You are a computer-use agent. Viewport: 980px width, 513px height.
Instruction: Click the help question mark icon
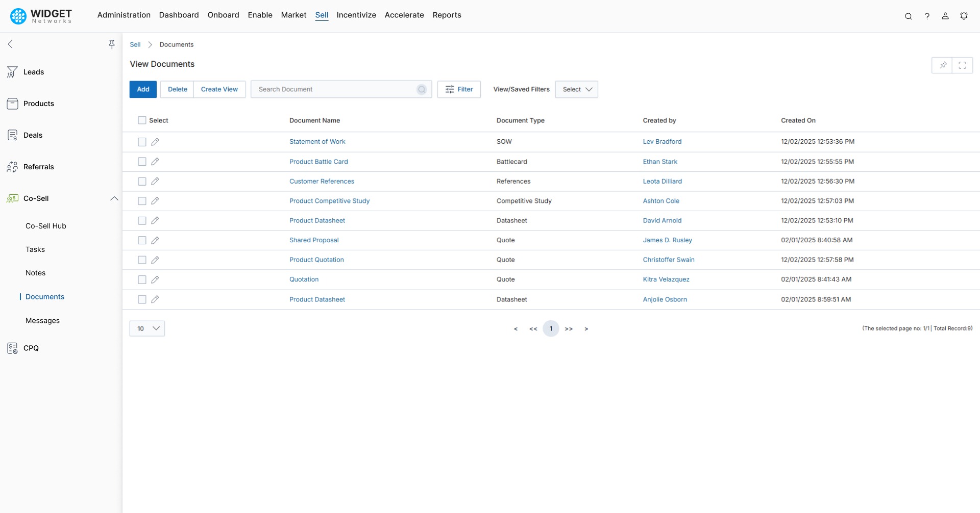pyautogui.click(x=927, y=16)
